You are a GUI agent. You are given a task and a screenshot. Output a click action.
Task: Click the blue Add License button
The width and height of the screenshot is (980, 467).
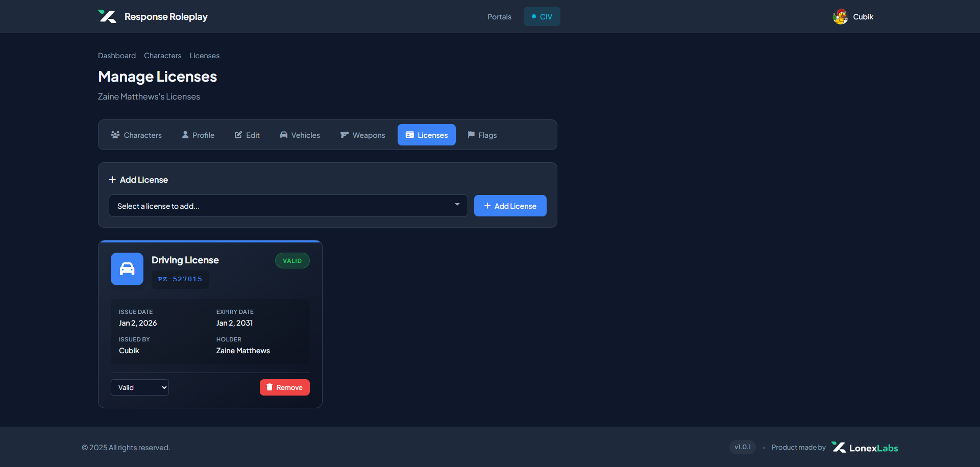[510, 206]
